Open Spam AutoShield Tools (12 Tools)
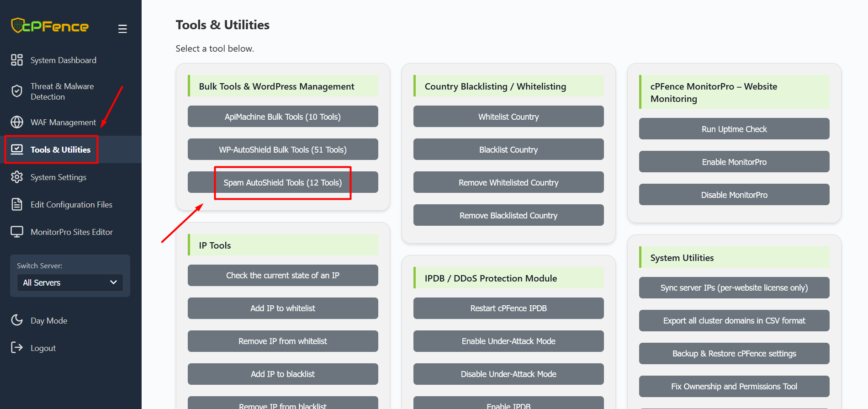868x409 pixels. [x=283, y=182]
